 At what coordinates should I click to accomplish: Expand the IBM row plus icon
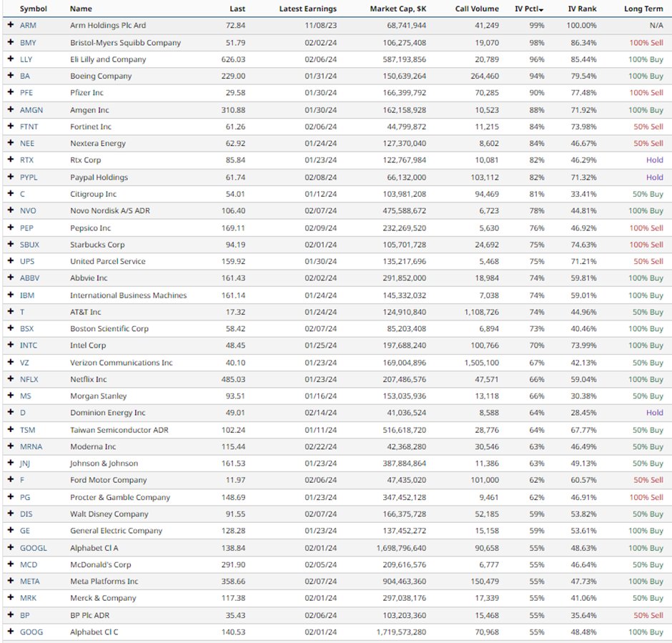tap(11, 295)
